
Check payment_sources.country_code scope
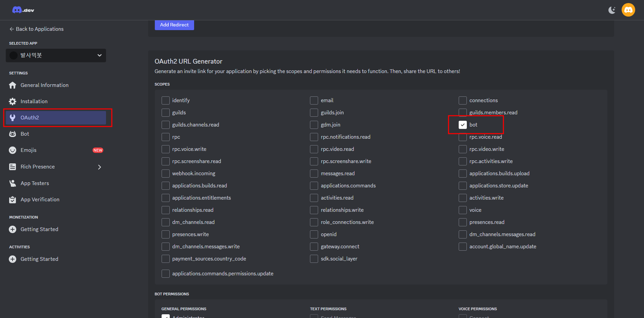pyautogui.click(x=166, y=259)
